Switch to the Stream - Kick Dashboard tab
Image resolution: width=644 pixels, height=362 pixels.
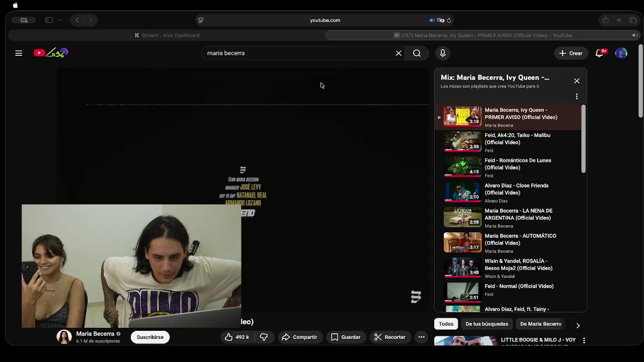click(x=167, y=35)
